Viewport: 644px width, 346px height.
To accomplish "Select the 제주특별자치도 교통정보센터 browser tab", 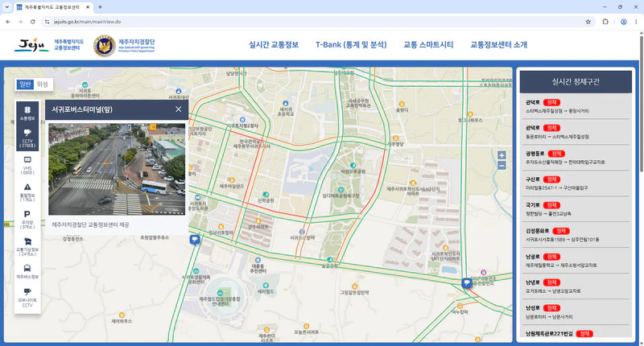I will click(x=53, y=7).
